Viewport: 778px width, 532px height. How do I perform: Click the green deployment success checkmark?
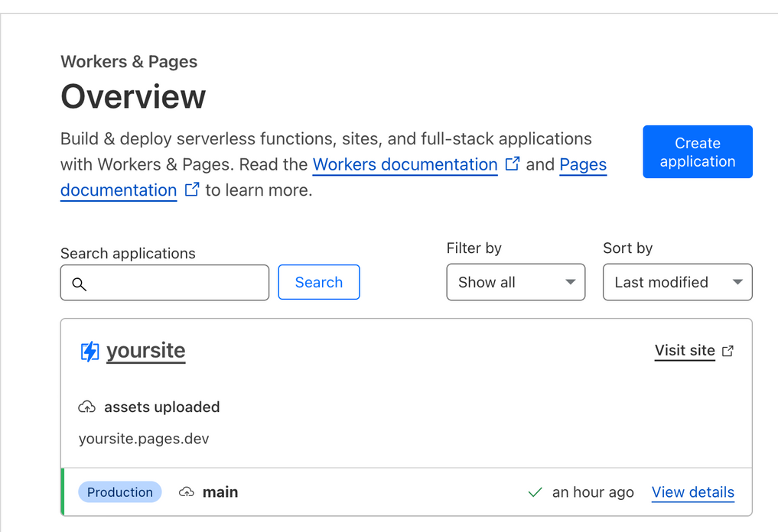coord(535,492)
